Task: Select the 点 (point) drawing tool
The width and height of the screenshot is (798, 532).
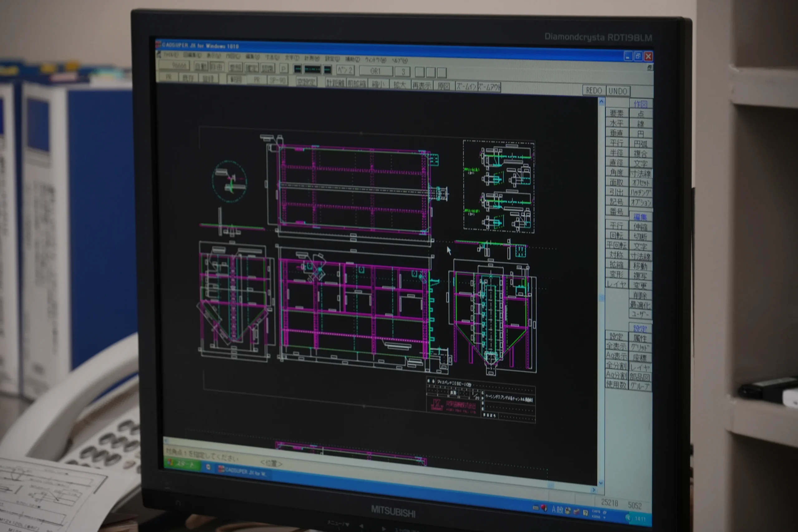Action: tap(641, 114)
